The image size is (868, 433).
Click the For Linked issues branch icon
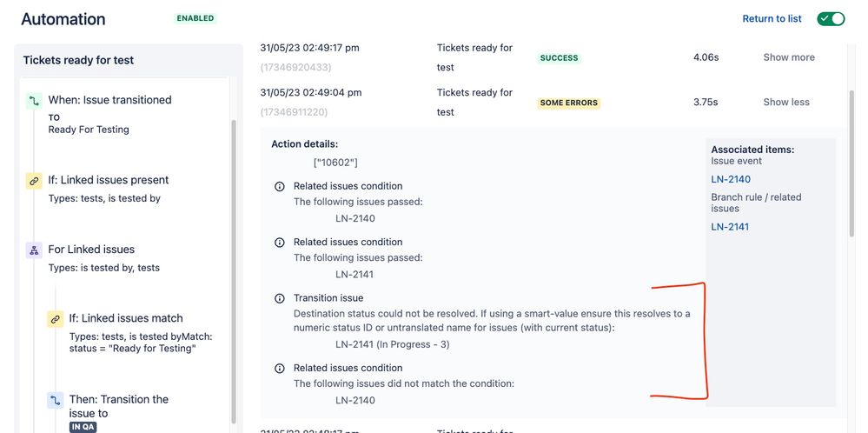(34, 250)
